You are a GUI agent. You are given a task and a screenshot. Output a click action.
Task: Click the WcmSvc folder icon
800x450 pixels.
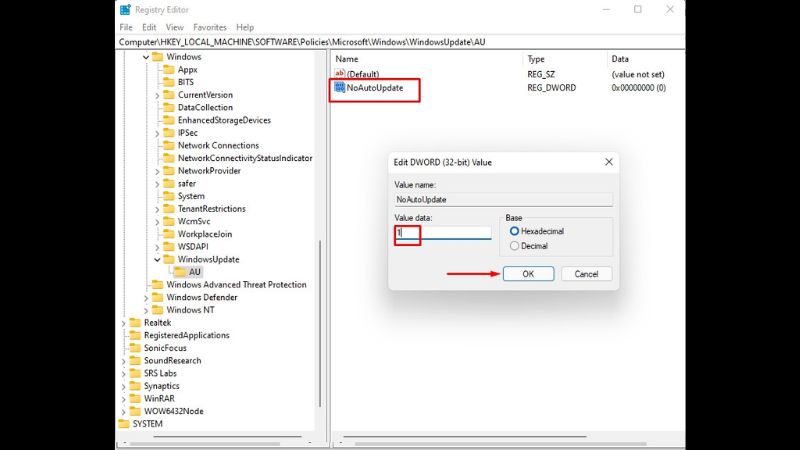pos(169,221)
